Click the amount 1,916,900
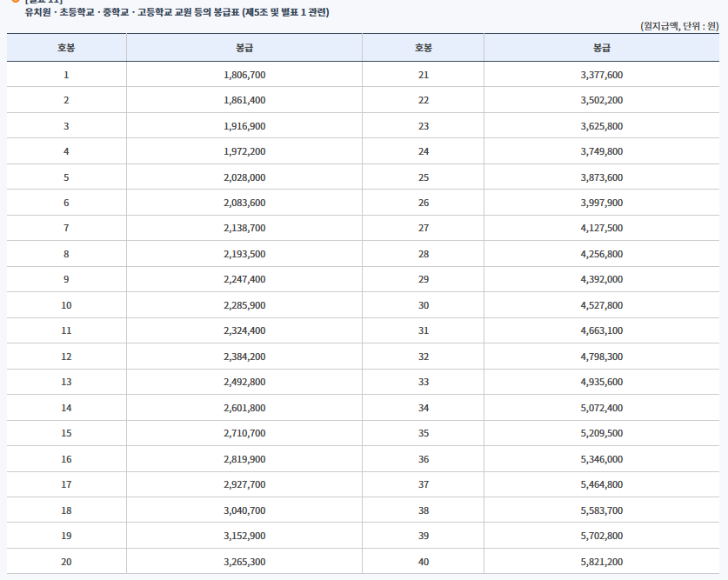 tap(244, 126)
